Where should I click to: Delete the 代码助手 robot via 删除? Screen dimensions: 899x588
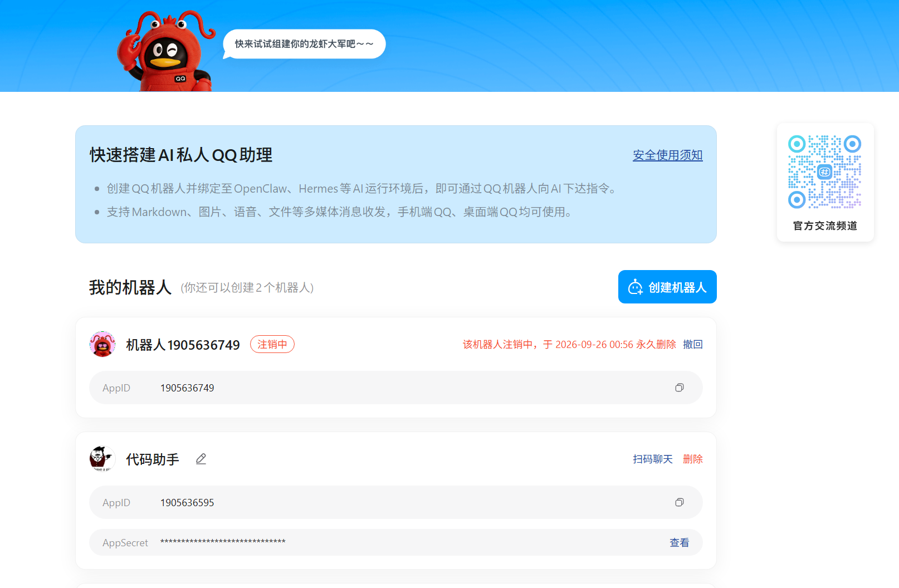693,459
